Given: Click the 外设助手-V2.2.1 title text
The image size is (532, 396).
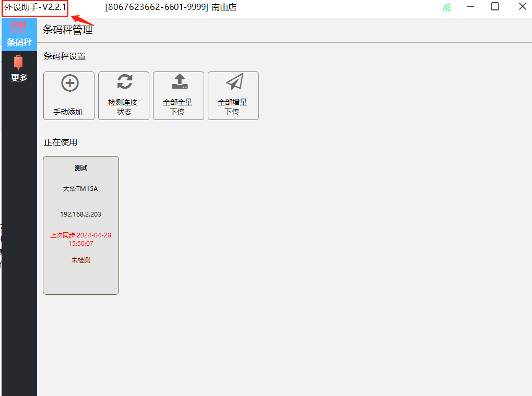Looking at the screenshot, I should pyautogui.click(x=35, y=7).
